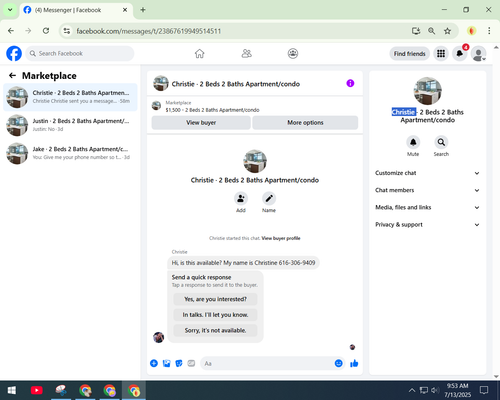Open the tab search dropdown arrow
This screenshot has height=400, width=500.
tap(10, 10)
